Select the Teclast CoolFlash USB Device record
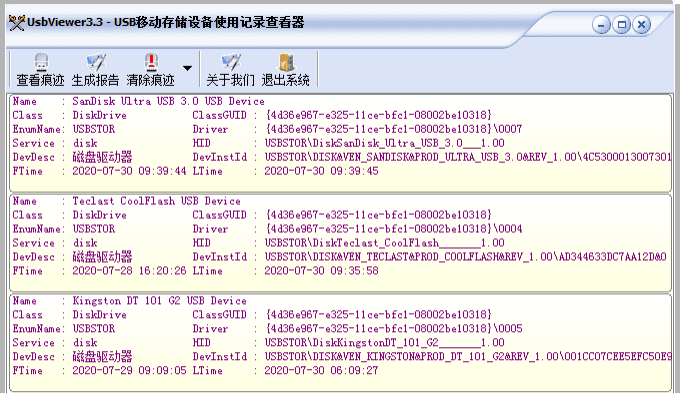680x393 pixels. pos(340,243)
